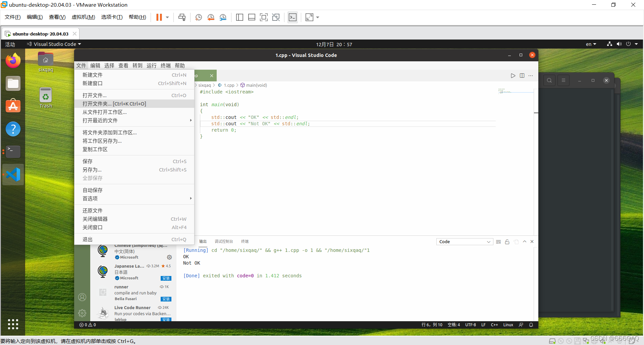Open the sixqaq home desktop folder
Viewport: 644px width, 345px height.
(x=46, y=62)
